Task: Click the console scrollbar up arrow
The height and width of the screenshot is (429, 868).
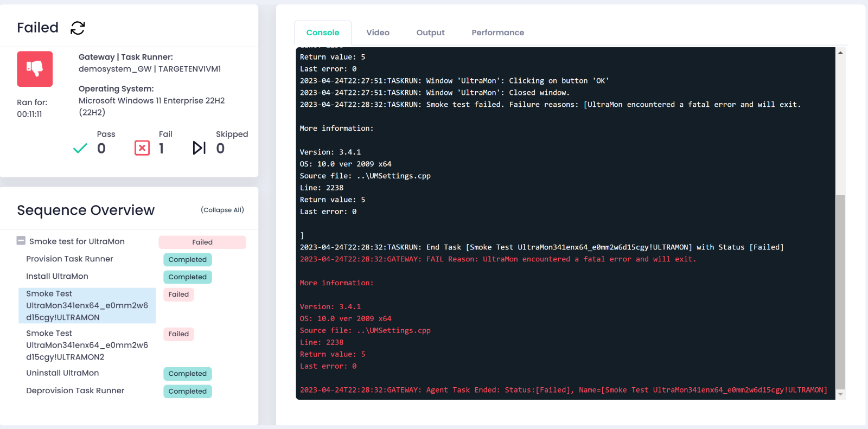Action: click(840, 53)
